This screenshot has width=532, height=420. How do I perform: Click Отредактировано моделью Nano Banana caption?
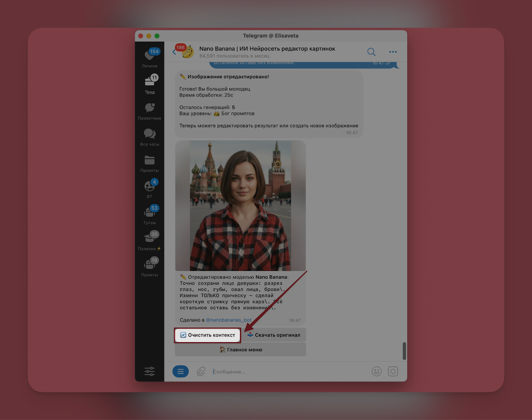pos(234,277)
